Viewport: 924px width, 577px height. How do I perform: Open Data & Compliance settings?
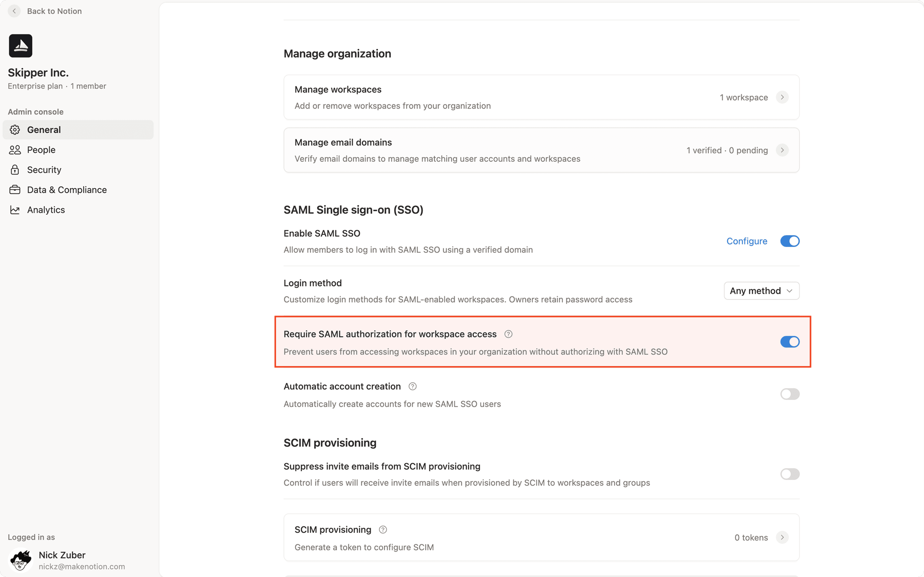(x=67, y=190)
